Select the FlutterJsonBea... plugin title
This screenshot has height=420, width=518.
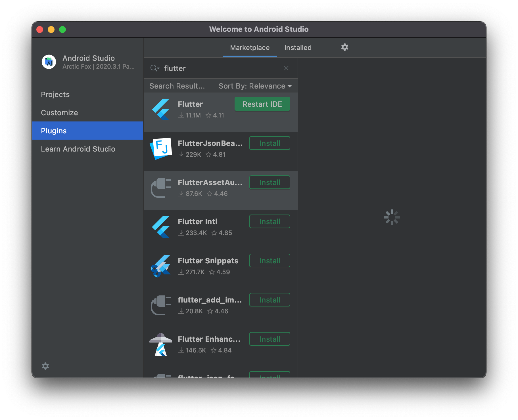(210, 143)
